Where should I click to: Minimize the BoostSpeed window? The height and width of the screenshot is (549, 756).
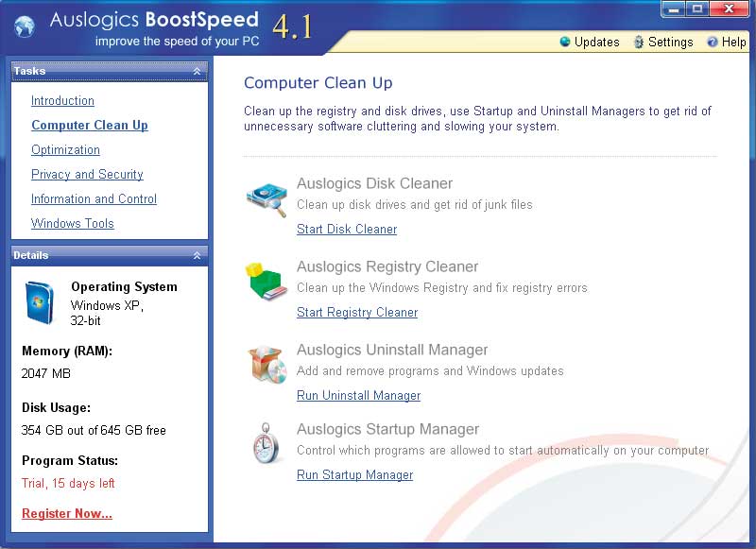[674, 9]
